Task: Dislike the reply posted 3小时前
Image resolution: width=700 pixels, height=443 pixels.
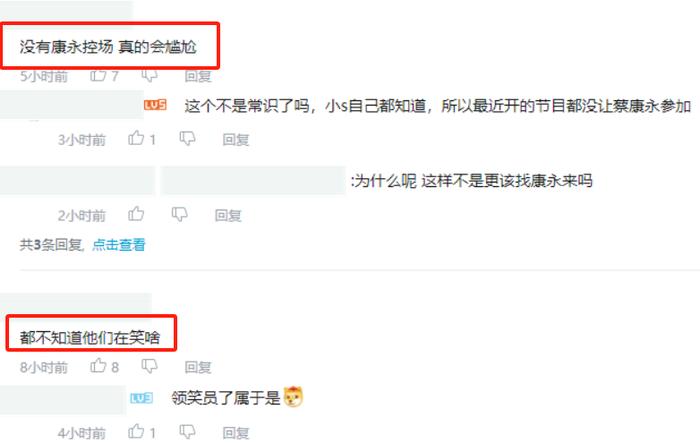Action: pos(187,139)
